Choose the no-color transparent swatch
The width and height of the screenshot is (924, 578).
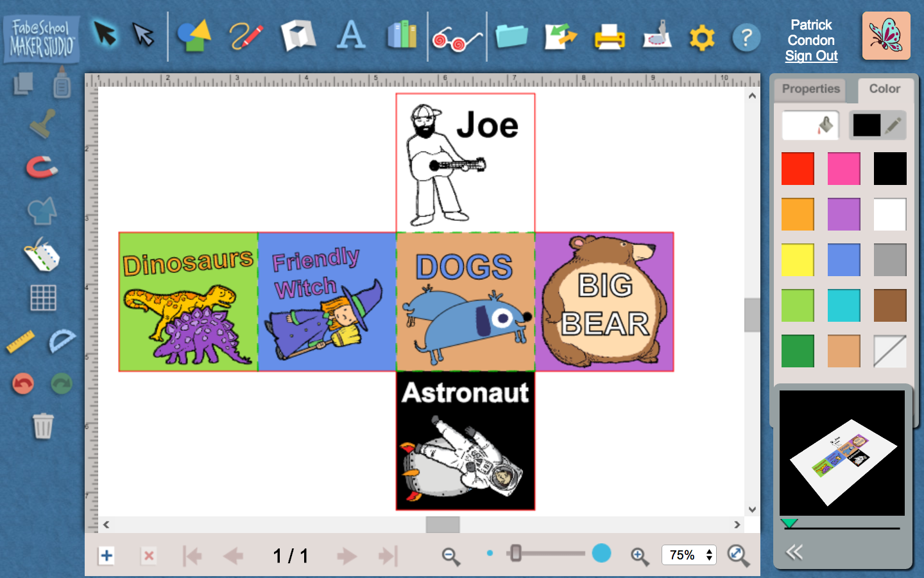point(890,351)
